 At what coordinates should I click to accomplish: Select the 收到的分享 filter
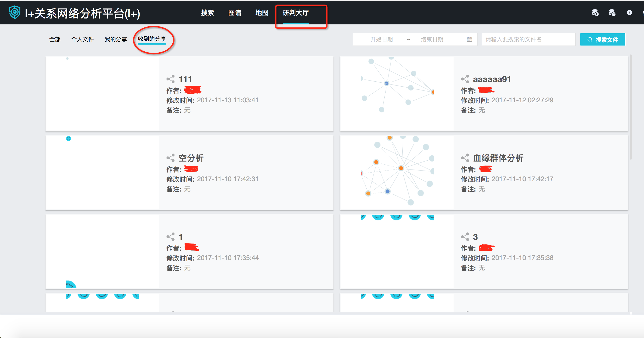coord(152,39)
